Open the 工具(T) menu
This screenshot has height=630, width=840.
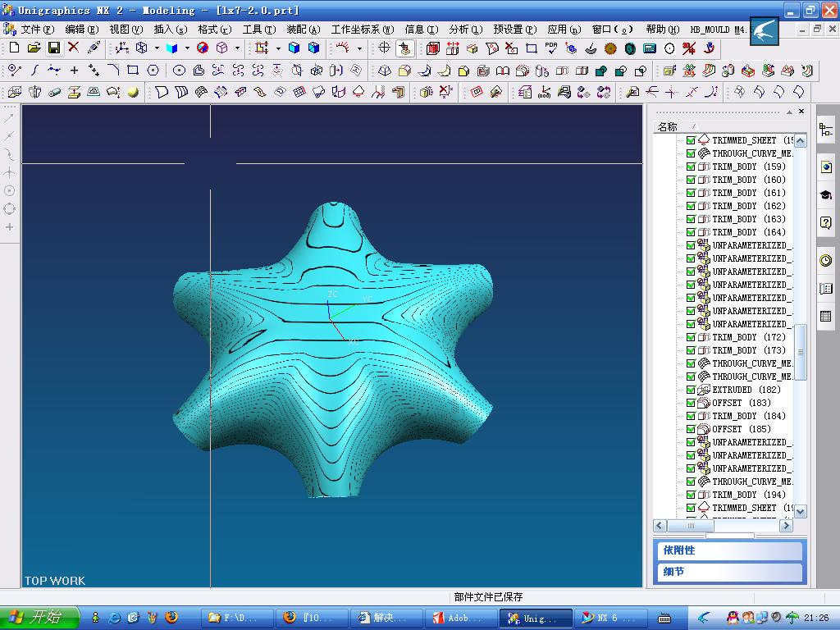(259, 30)
